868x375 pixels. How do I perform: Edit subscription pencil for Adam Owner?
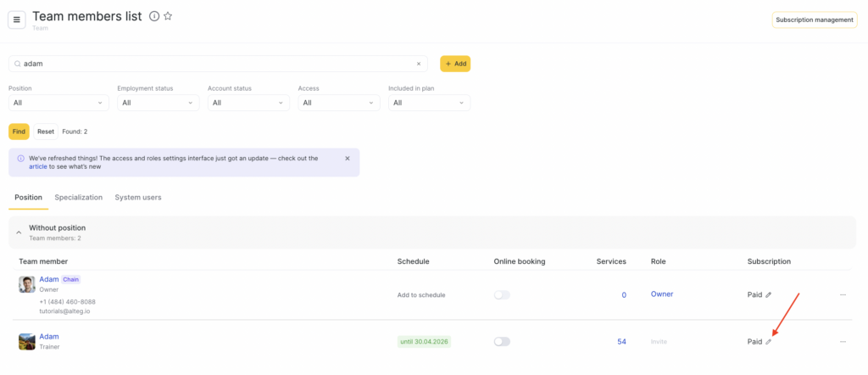click(x=769, y=295)
